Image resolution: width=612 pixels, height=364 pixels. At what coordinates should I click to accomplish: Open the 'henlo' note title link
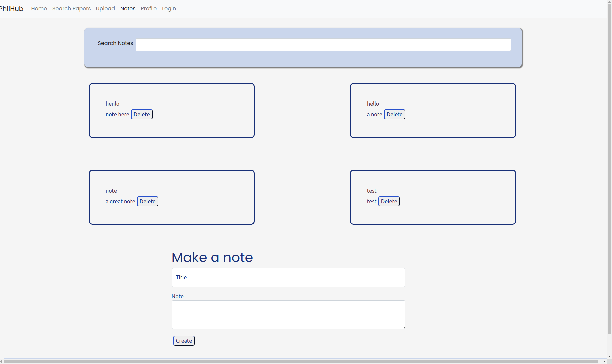(112, 104)
